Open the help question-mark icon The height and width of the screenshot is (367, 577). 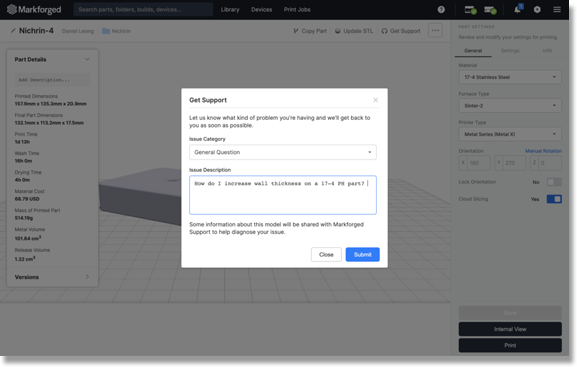point(441,10)
